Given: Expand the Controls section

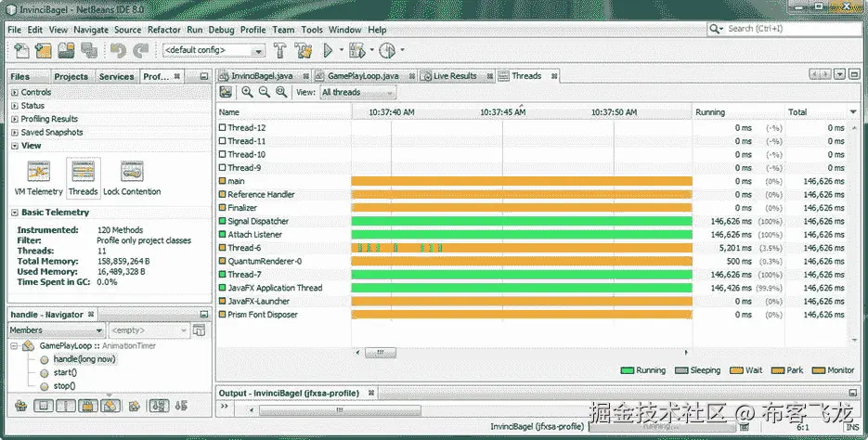Looking at the screenshot, I should coord(15,93).
